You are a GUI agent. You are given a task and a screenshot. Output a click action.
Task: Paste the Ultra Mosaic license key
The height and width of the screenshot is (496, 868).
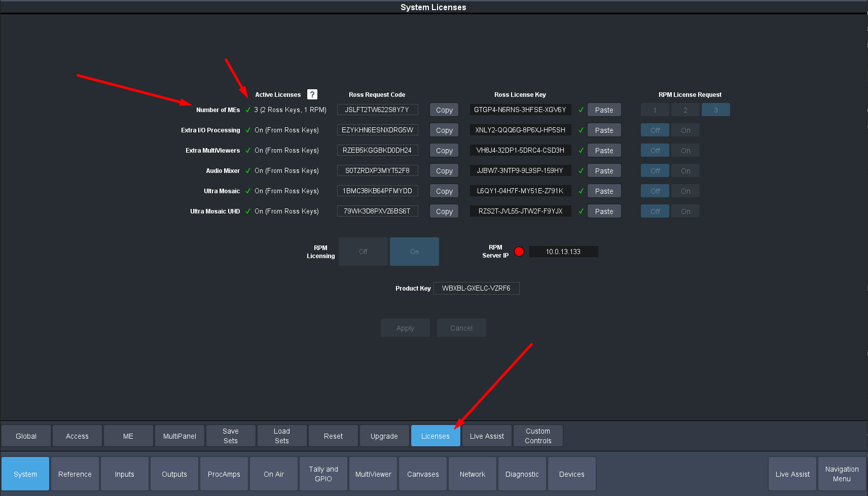(604, 191)
